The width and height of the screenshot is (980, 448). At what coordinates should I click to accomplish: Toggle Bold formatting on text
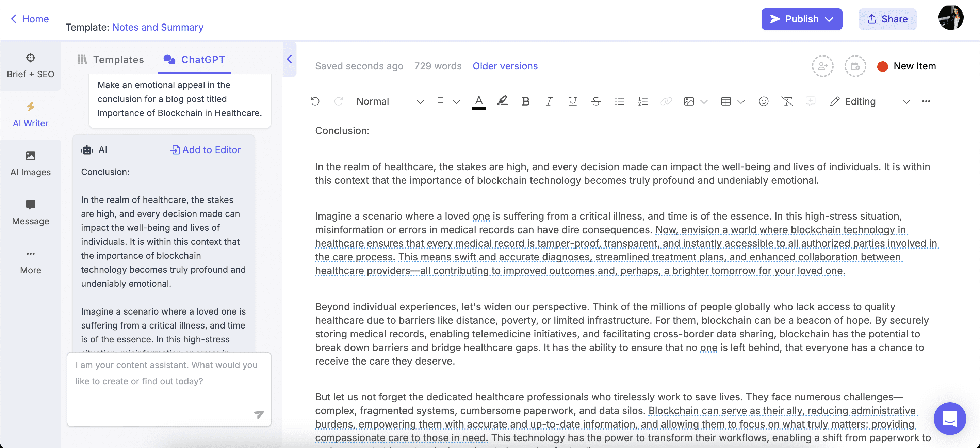click(526, 100)
